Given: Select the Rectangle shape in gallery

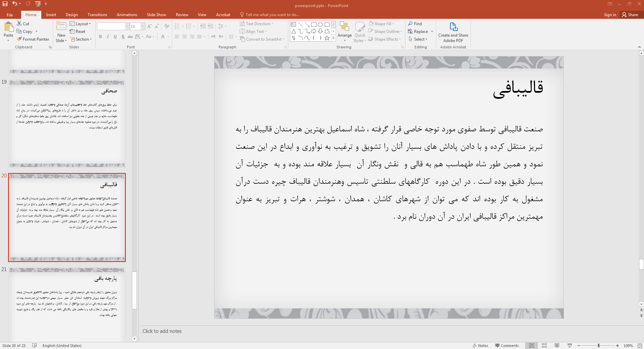Looking at the screenshot, I should tap(313, 25).
